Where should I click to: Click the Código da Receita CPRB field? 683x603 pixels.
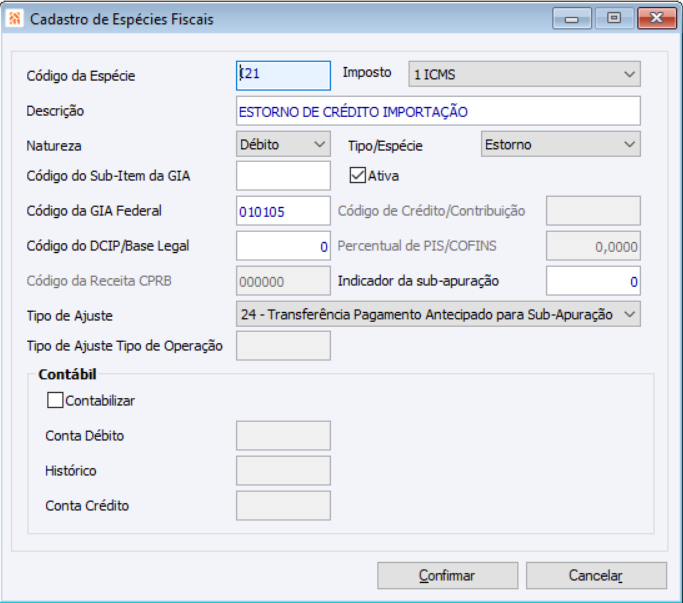pyautogui.click(x=283, y=281)
